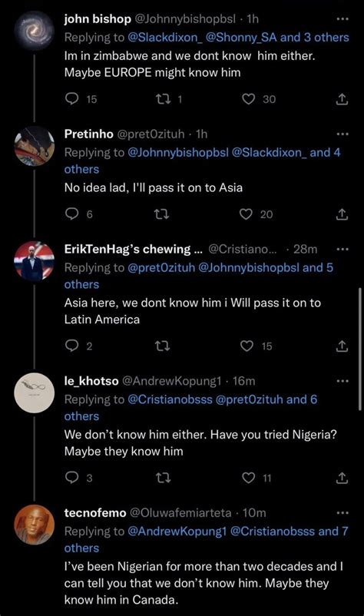This screenshot has height=616, width=364.
Task: Open more options on Pretinho's tweet
Action: (x=342, y=134)
